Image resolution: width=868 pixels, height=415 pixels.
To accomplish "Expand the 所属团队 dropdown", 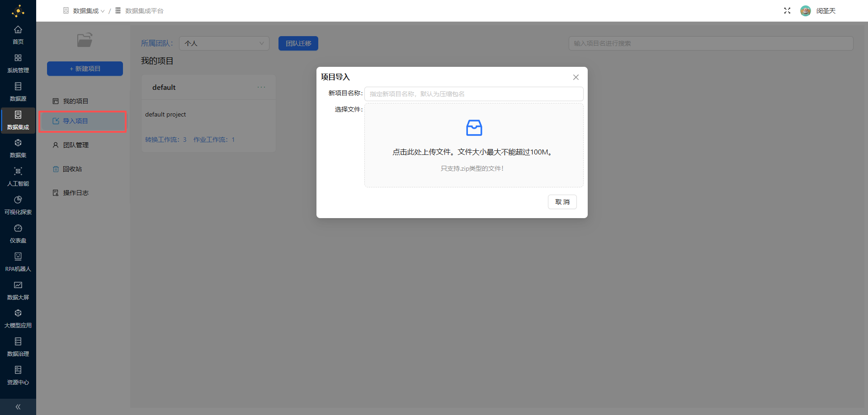I will coord(224,43).
